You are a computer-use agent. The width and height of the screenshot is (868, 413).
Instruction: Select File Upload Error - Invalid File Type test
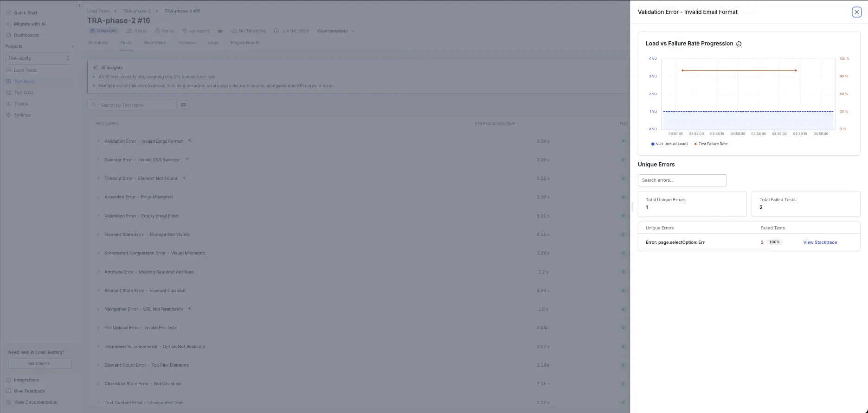pyautogui.click(x=141, y=328)
